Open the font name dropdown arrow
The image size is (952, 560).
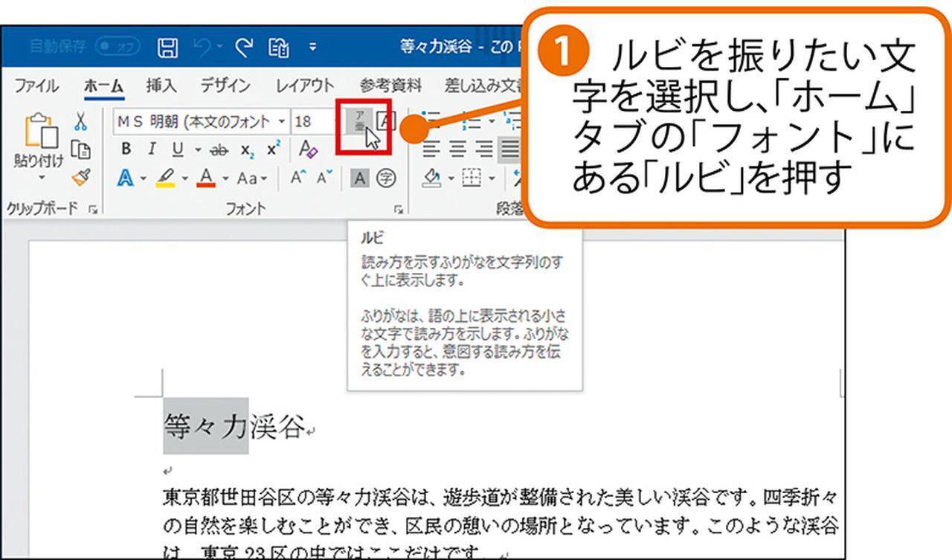click(282, 120)
